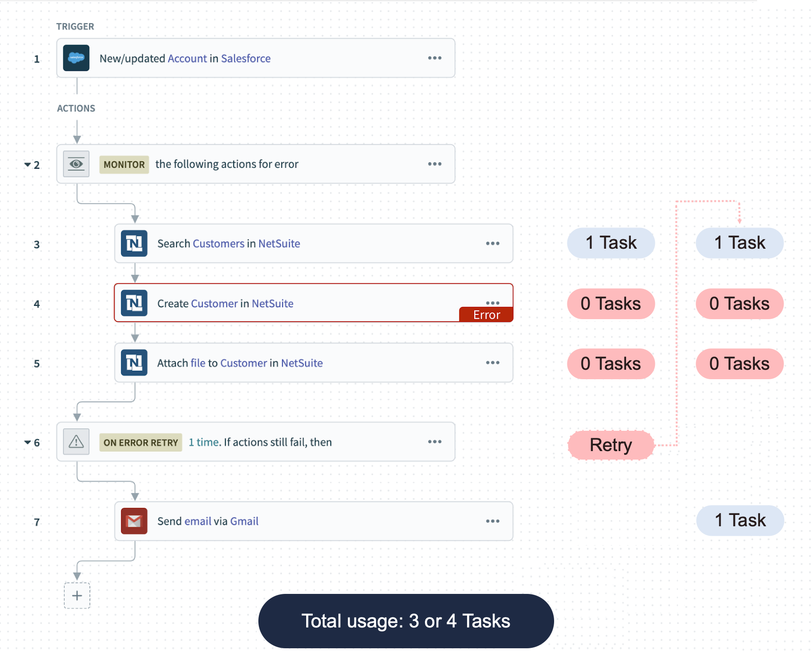Open the three-dot menu on Search Customers step
Image resolution: width=812 pixels, height=653 pixels.
pos(493,244)
